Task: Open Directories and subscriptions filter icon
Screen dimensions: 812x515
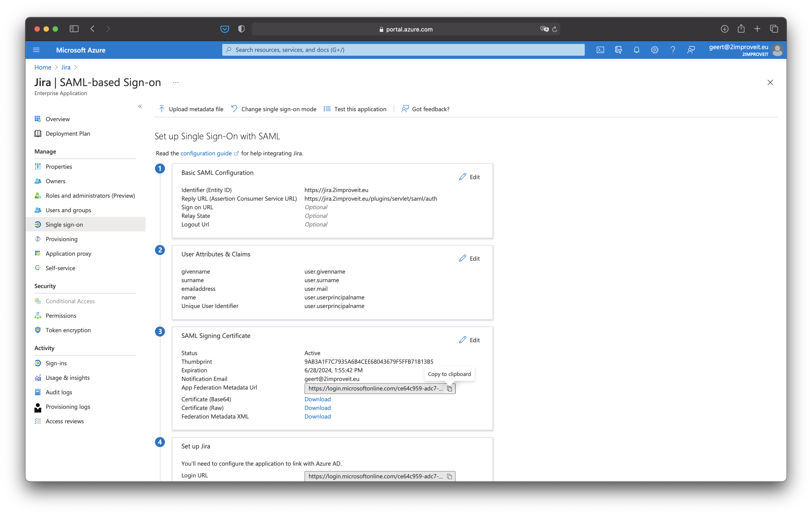Action: [618, 50]
